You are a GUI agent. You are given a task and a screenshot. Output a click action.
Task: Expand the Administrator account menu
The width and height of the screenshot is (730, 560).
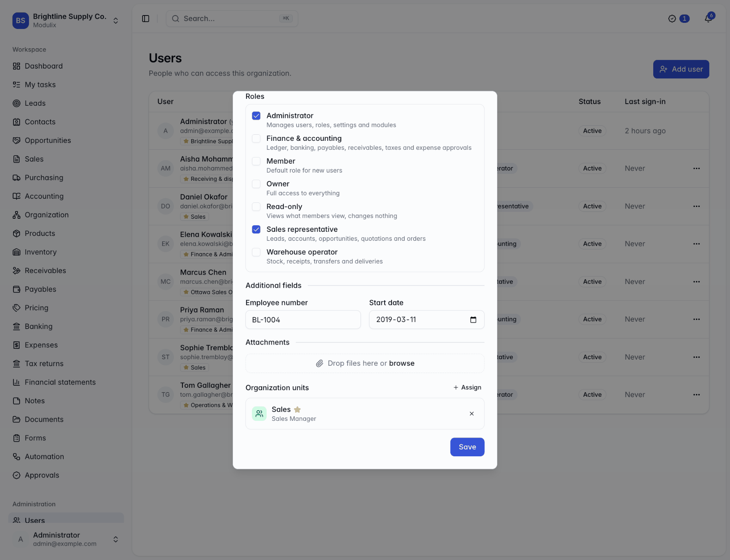coord(116,540)
